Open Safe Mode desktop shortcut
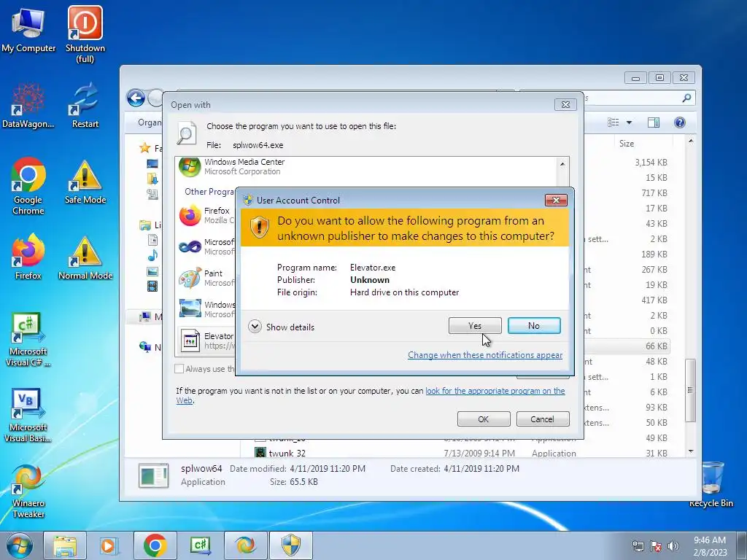Screen dimensions: 747x560 85,182
